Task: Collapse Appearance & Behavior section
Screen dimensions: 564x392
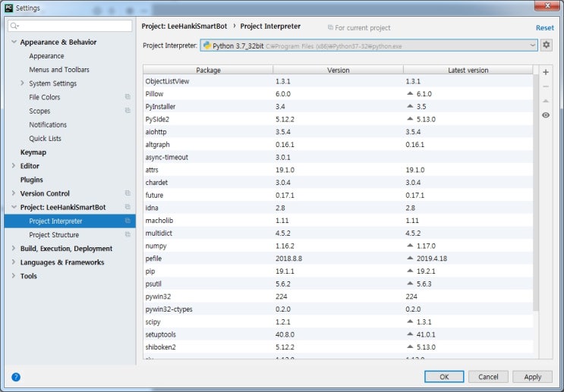Action: [x=14, y=42]
